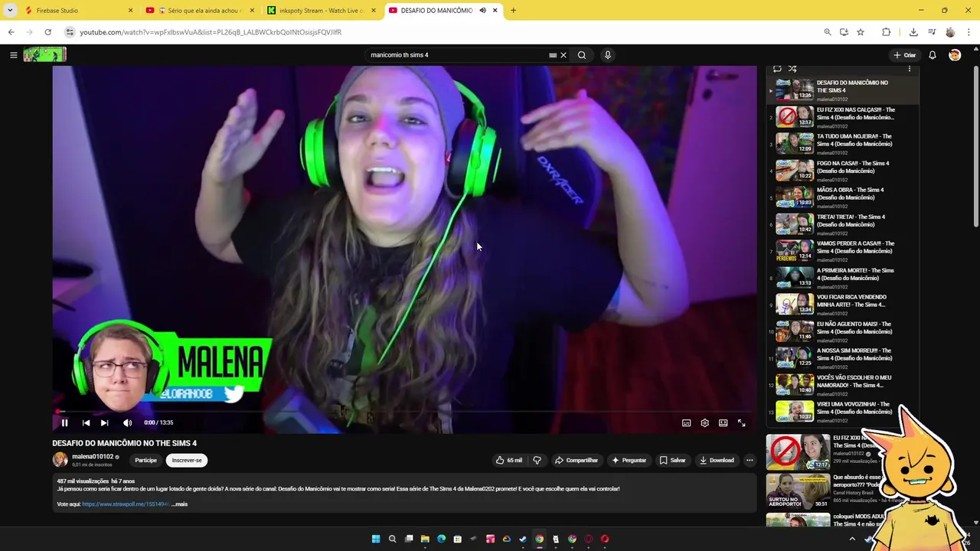Mute the current tab's audio speaker icon
Viewport: 980px width, 551px height.
pyautogui.click(x=482, y=11)
